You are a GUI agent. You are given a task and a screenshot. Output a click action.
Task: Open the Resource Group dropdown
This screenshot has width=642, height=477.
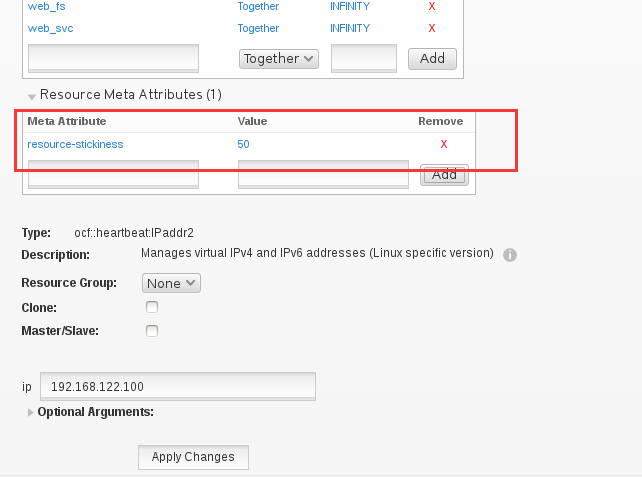coord(171,283)
